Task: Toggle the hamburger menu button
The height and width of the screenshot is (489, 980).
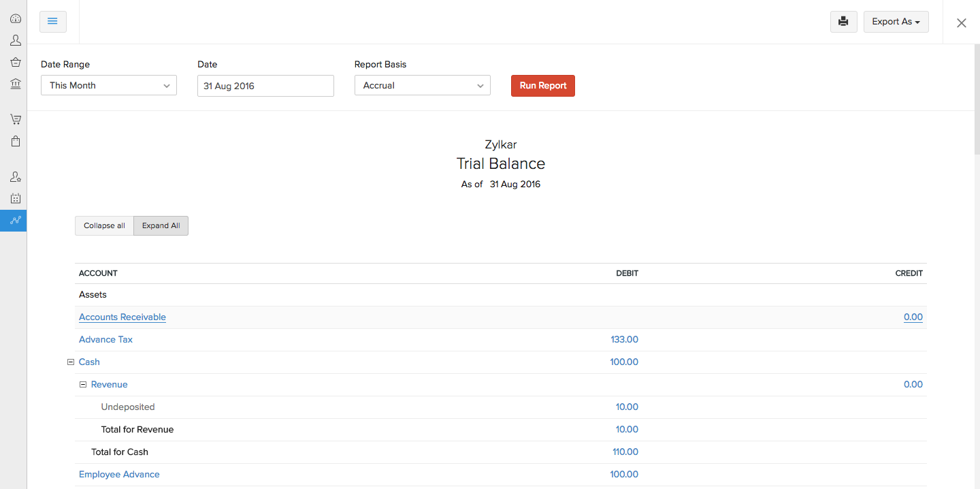Action: click(x=52, y=22)
